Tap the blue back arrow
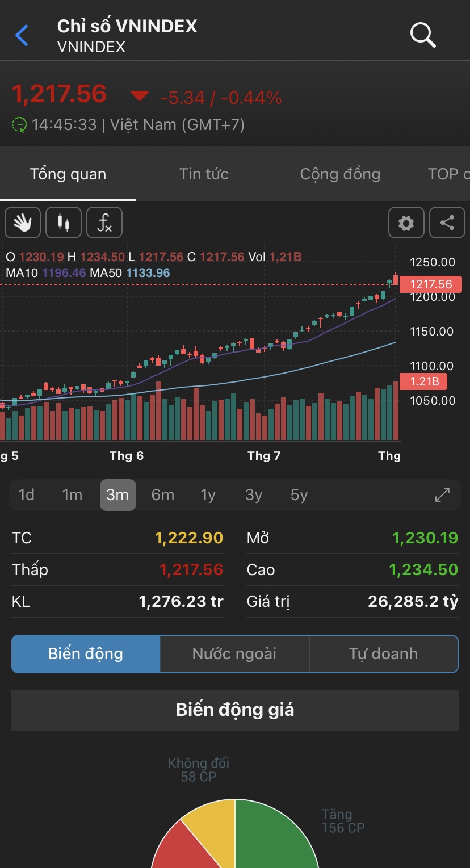Image resolution: width=470 pixels, height=868 pixels. [22, 36]
